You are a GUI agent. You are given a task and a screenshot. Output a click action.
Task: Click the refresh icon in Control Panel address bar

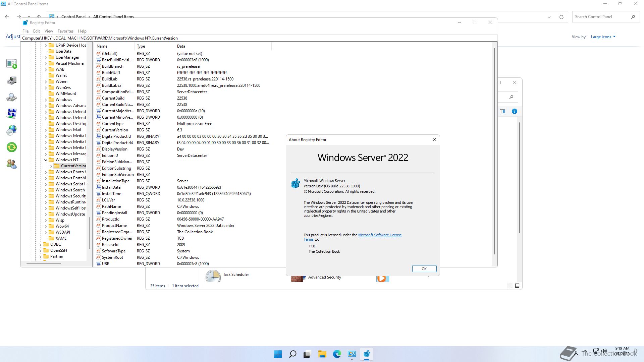561,17
